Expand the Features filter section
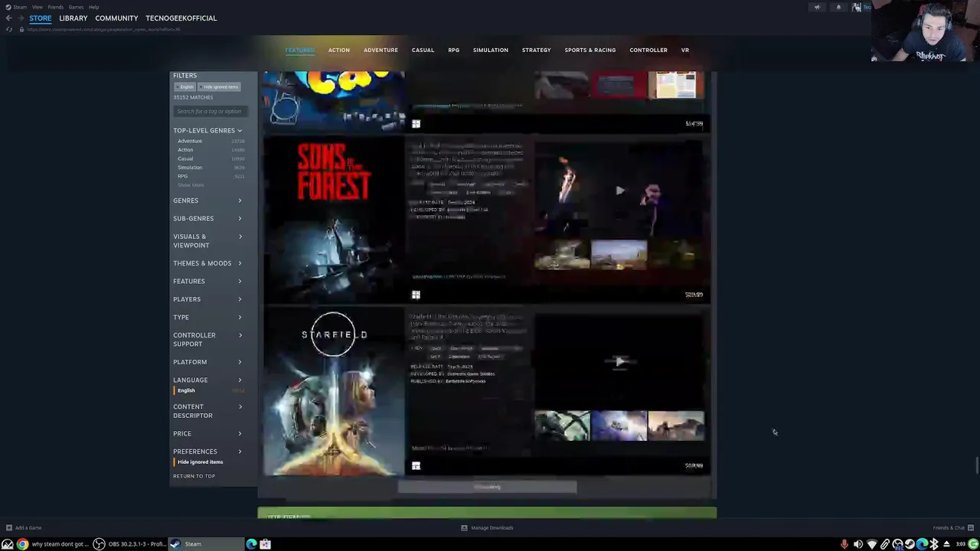Image resolution: width=980 pixels, height=551 pixels. [207, 281]
